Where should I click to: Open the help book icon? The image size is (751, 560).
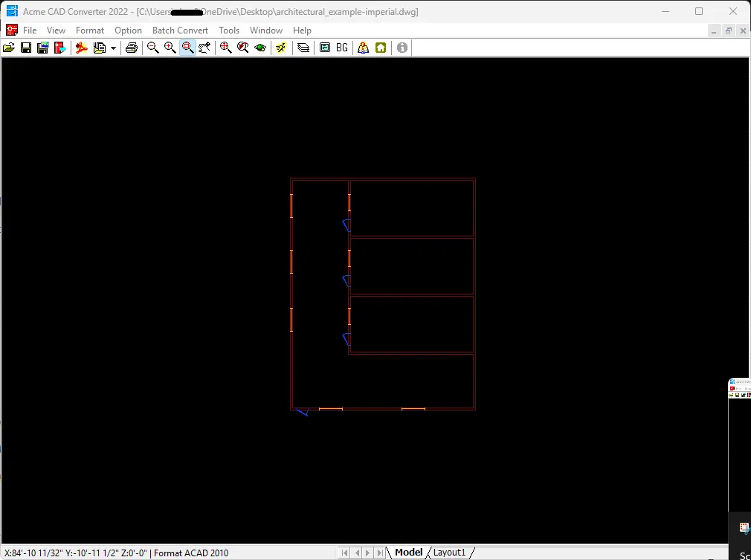click(363, 48)
